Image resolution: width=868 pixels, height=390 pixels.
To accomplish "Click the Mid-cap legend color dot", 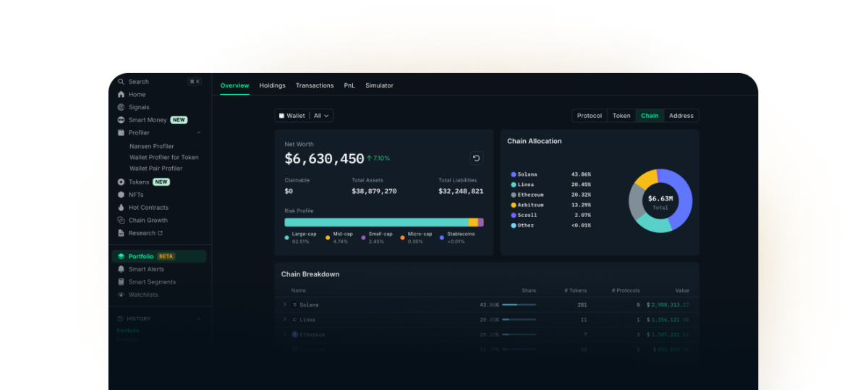I will tap(328, 237).
